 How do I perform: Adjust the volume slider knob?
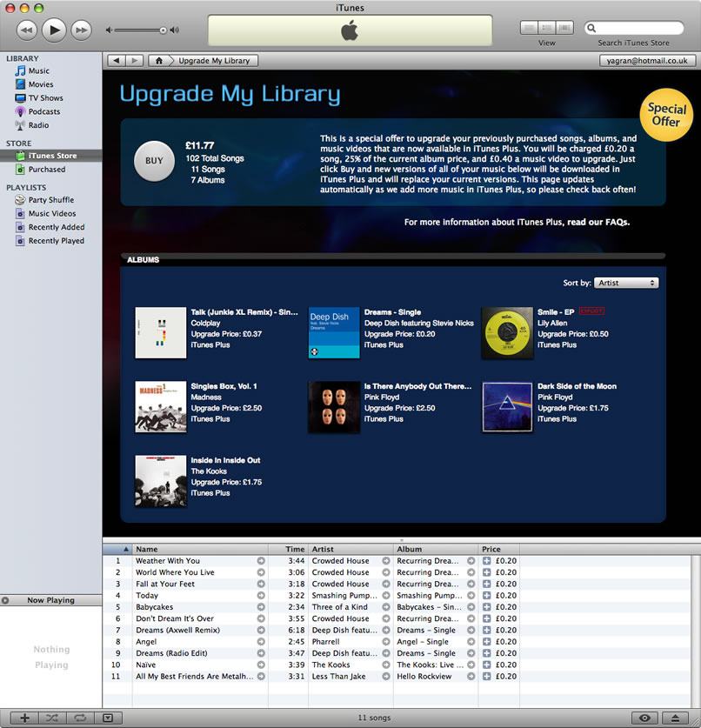click(163, 30)
